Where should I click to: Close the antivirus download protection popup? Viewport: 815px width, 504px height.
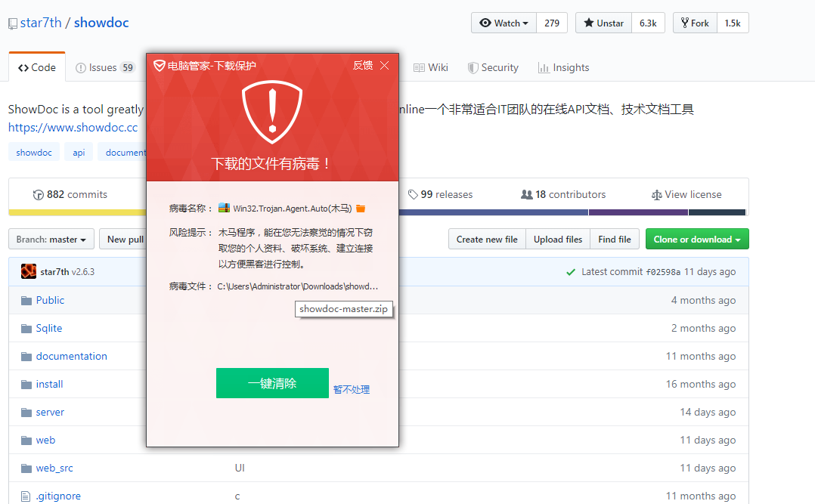tap(385, 66)
